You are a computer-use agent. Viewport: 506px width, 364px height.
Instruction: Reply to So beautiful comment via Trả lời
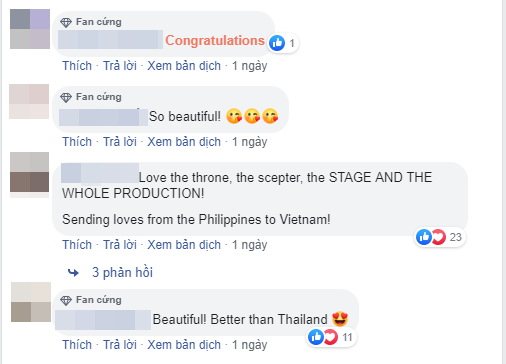pos(120,142)
